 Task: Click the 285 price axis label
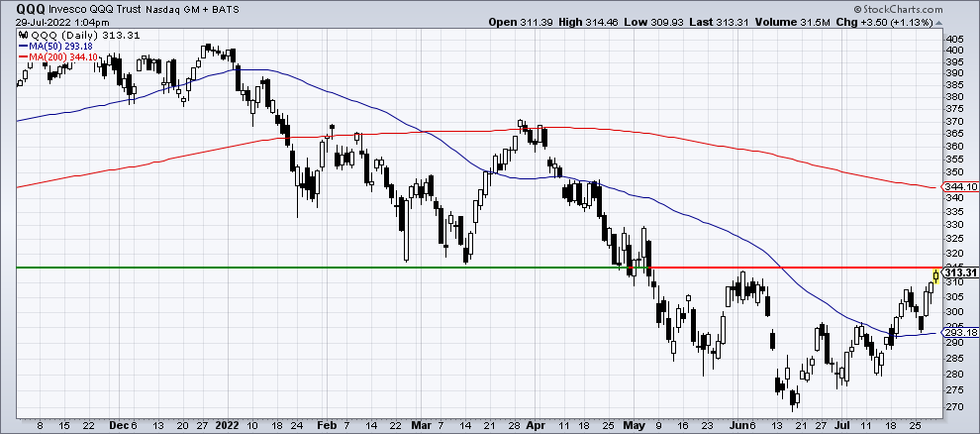[953, 359]
